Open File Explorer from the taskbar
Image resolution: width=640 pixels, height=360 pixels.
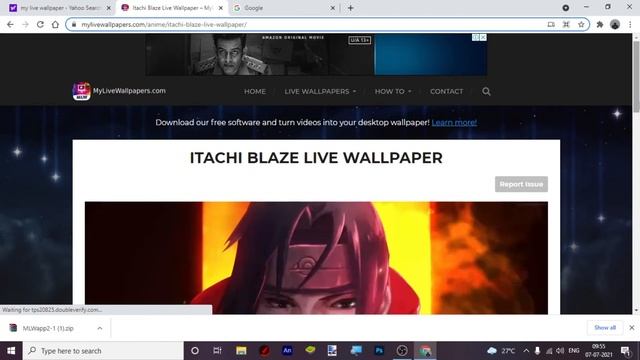point(241,351)
